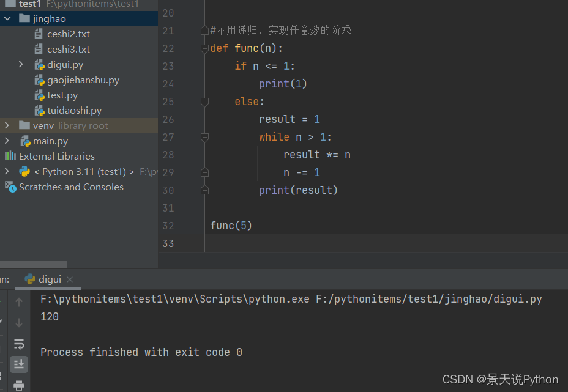Click the line number 22 in gutter
The height and width of the screenshot is (392, 568).
[x=168, y=48]
